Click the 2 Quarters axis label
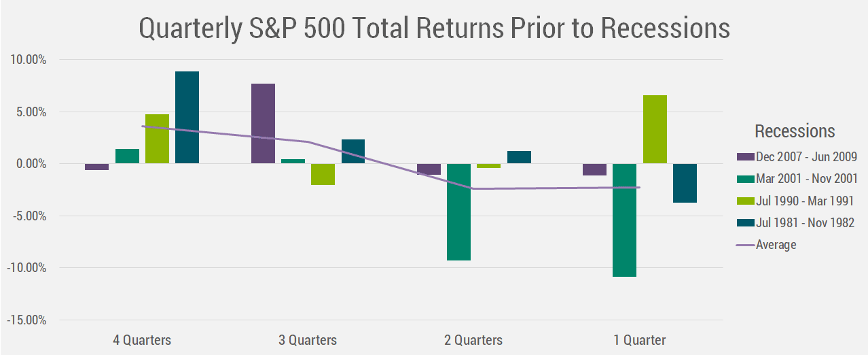This screenshot has height=355, width=868. pyautogui.click(x=473, y=339)
